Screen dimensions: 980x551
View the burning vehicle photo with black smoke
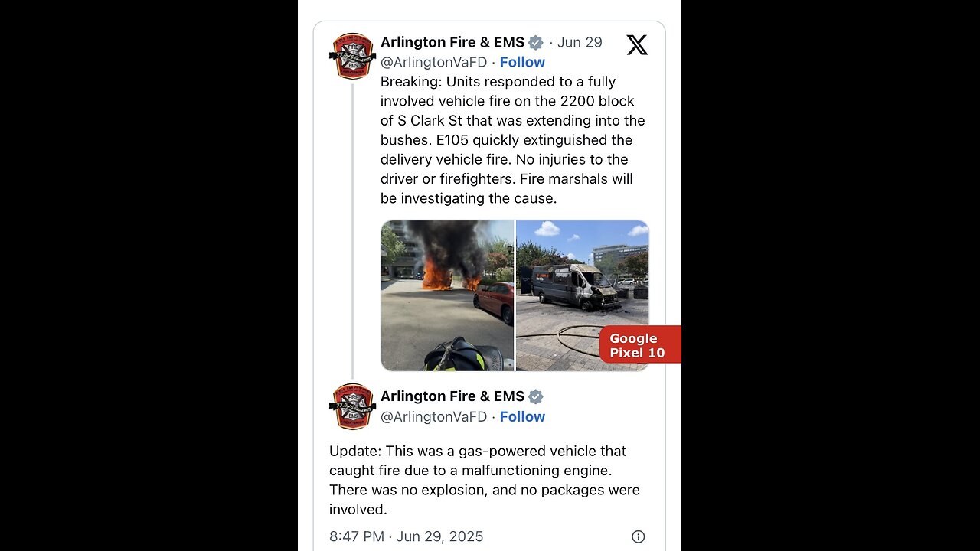[x=447, y=295]
